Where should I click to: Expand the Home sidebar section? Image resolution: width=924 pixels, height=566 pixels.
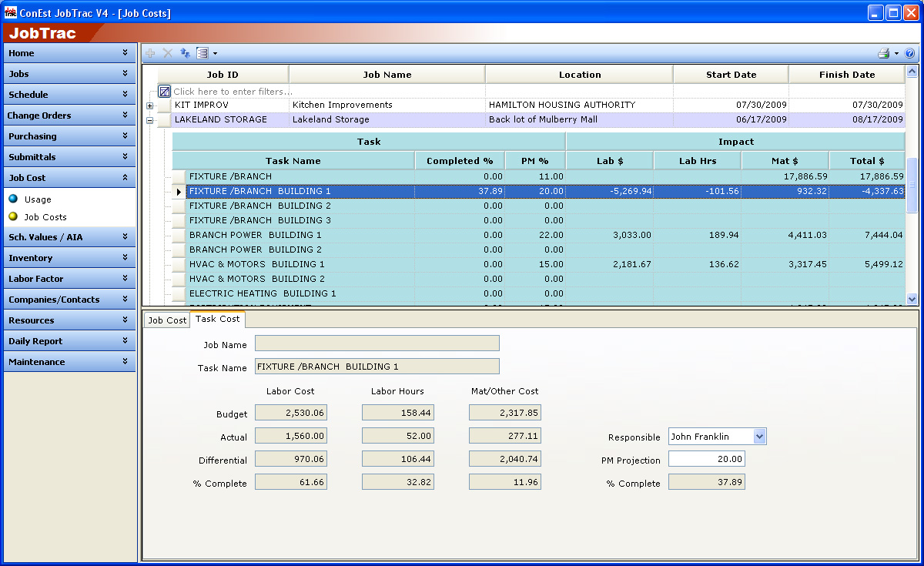point(69,53)
